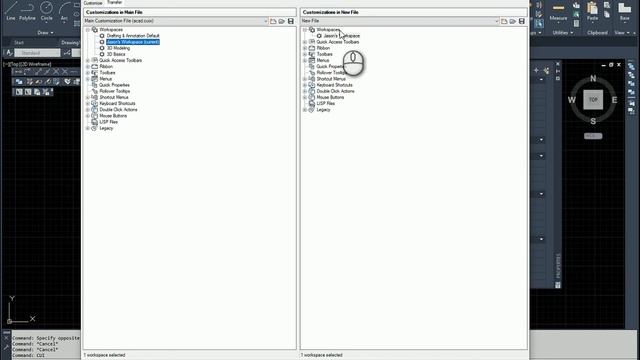Click North on the ViewCube compass

(x=593, y=78)
